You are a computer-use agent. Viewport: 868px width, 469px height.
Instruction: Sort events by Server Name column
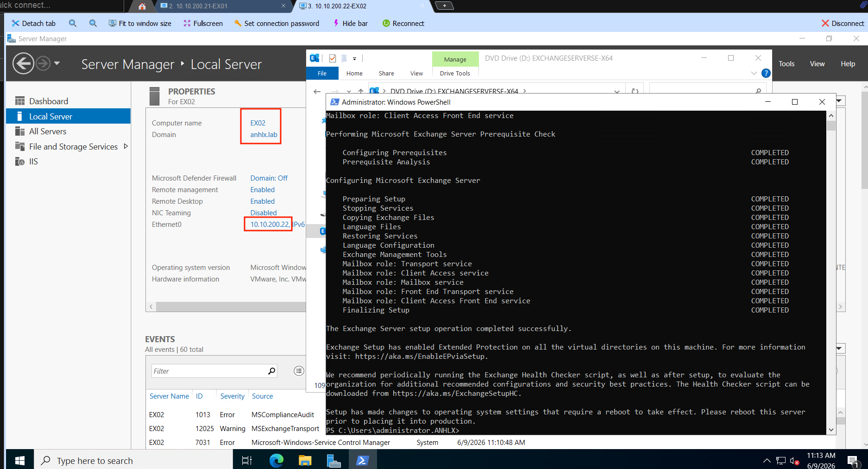pos(169,396)
